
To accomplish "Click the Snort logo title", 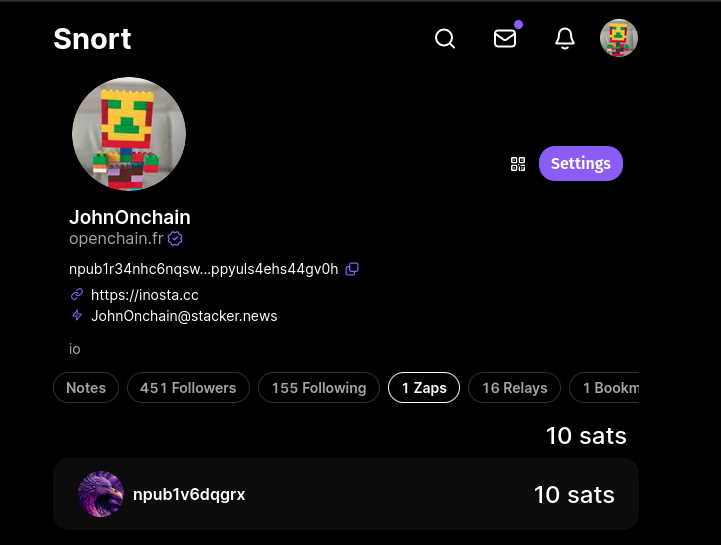I will (x=92, y=39).
